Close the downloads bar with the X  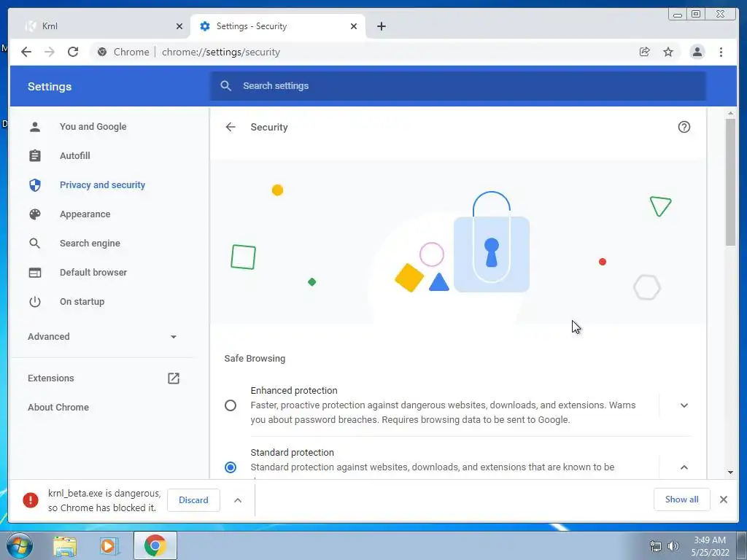(724, 499)
